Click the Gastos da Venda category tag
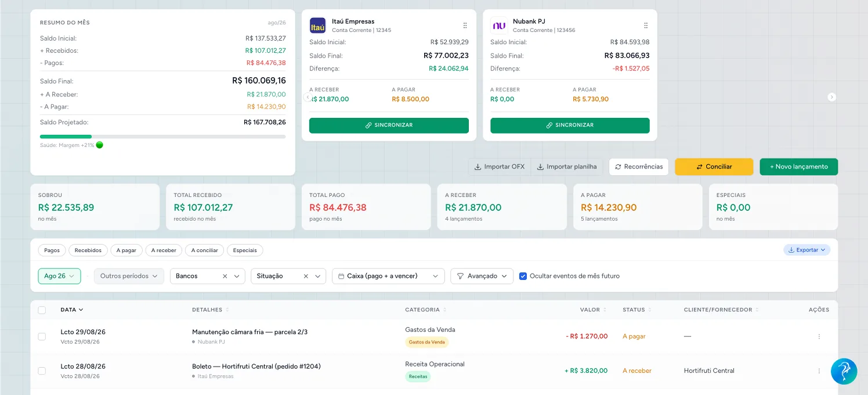The height and width of the screenshot is (395, 868). pyautogui.click(x=427, y=342)
